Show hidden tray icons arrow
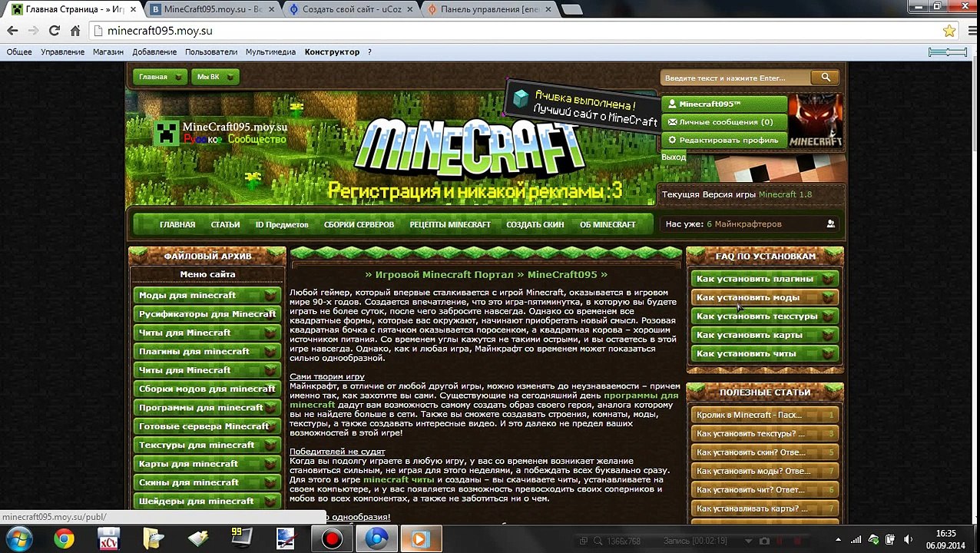Image resolution: width=980 pixels, height=553 pixels. pyautogui.click(x=839, y=540)
